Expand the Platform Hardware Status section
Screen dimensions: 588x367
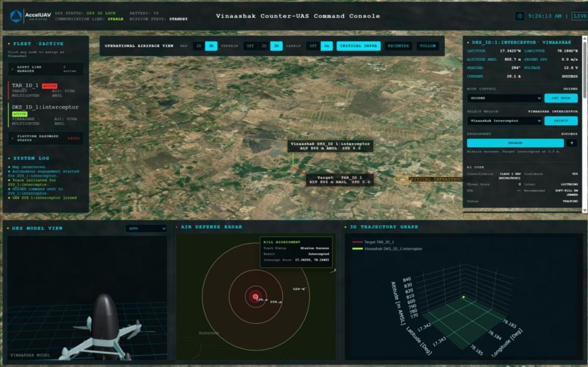click(46, 138)
